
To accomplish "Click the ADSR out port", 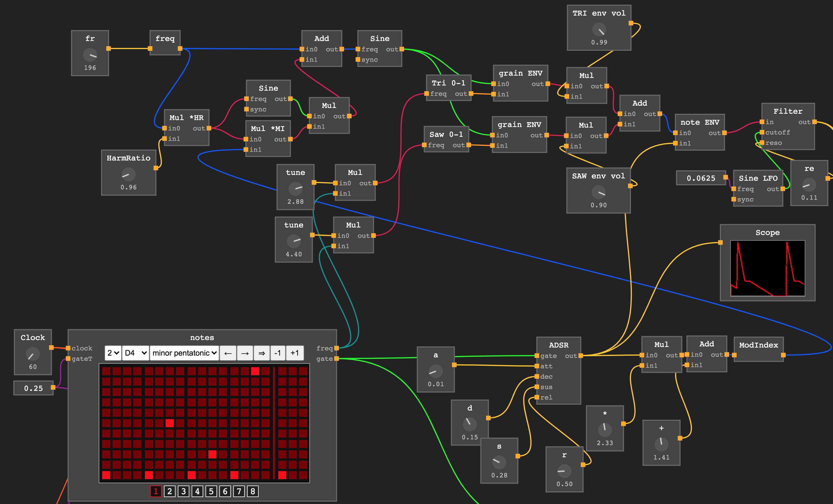I will coord(580,356).
